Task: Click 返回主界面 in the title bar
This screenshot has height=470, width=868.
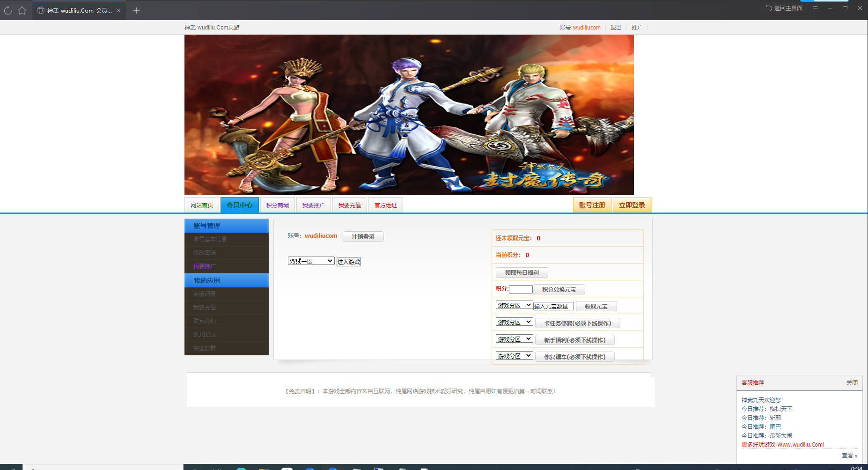Action: coord(784,8)
